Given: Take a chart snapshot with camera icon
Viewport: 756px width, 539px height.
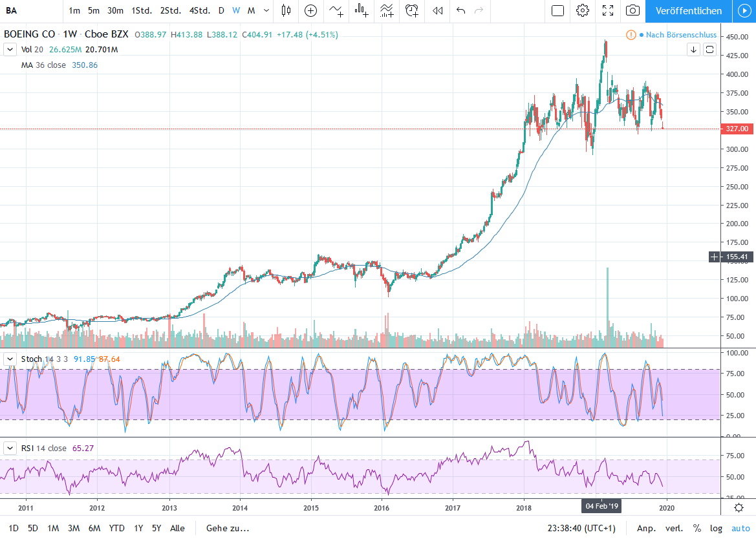Looking at the screenshot, I should tap(633, 10).
